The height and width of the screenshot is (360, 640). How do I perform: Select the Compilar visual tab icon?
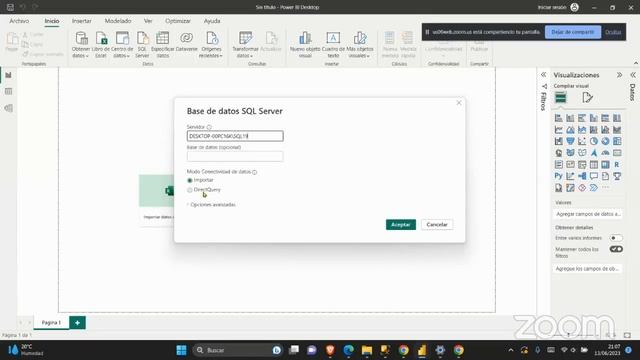(x=560, y=97)
